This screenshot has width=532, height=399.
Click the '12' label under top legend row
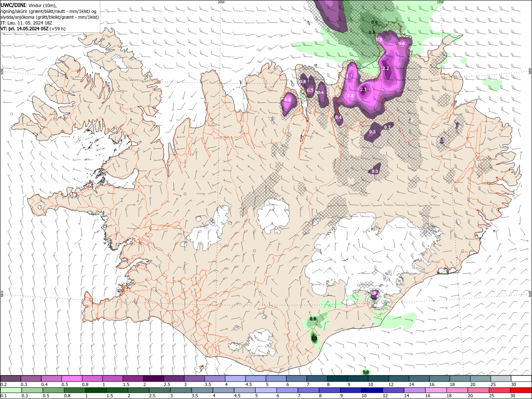[391, 384]
